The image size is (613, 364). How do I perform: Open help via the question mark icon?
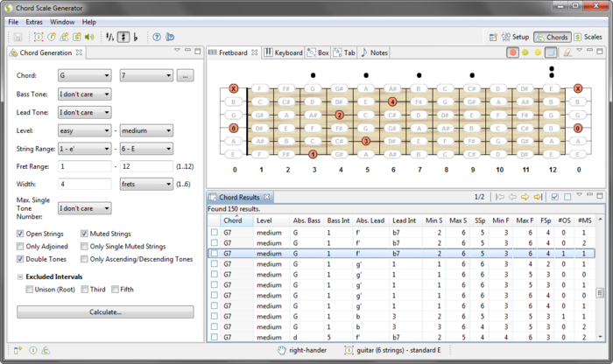[157, 37]
